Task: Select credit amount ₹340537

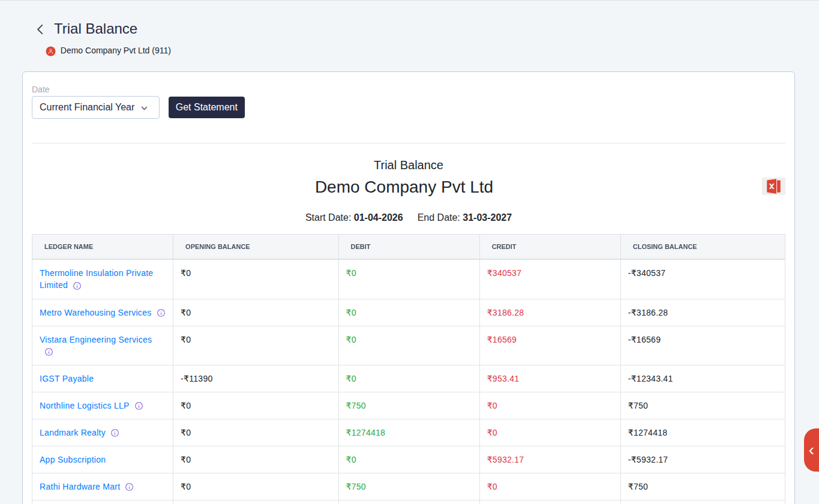Action: click(504, 273)
